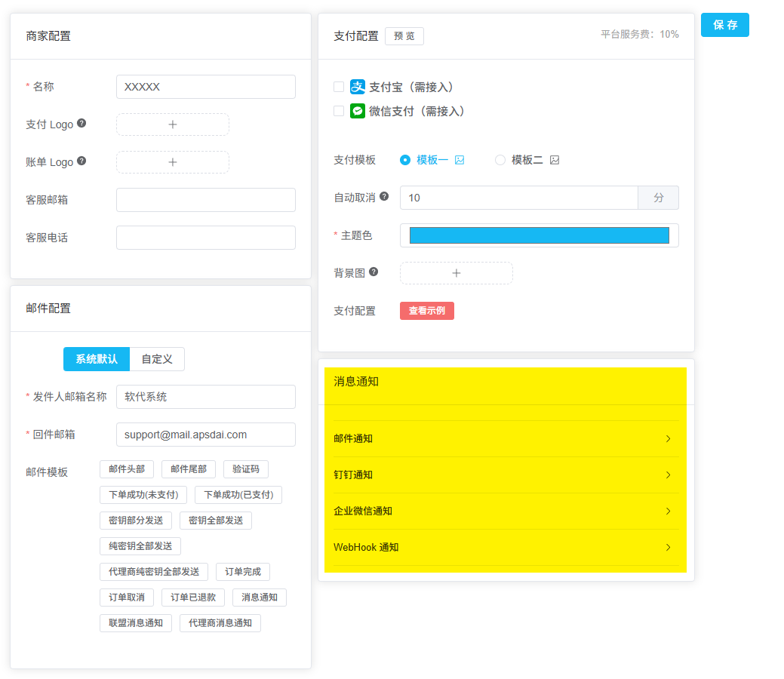Open the 主题色 color swatch

click(x=539, y=235)
